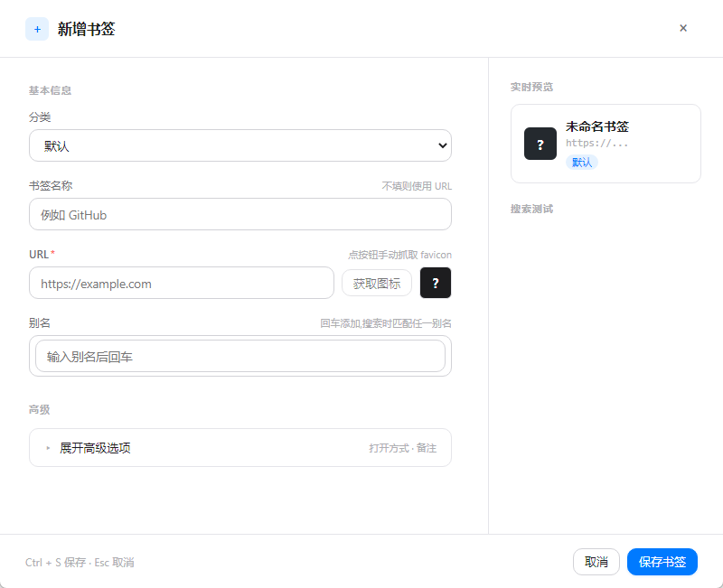This screenshot has height=588, width=723.
Task: Click the preview card question mark icon
Action: pos(540,144)
